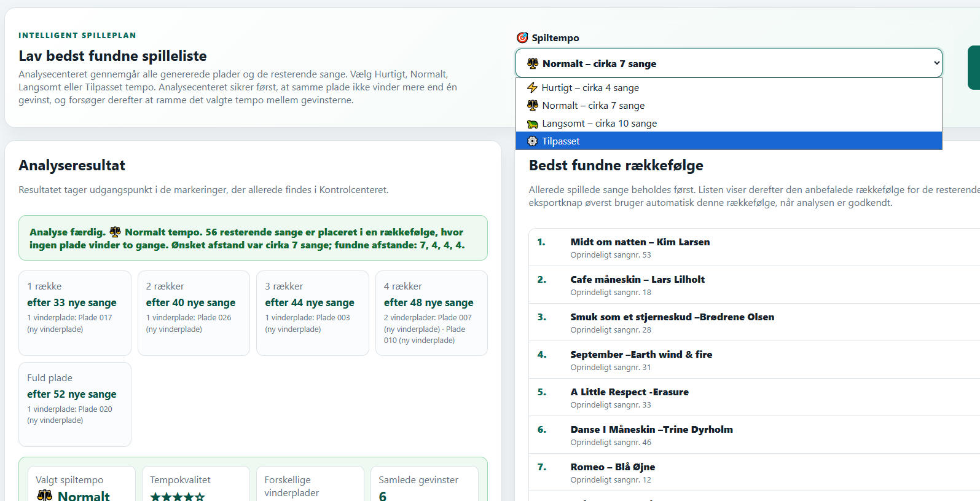
Task: Click the 'Forskellige vinderplader' card label
Action: tap(292, 486)
